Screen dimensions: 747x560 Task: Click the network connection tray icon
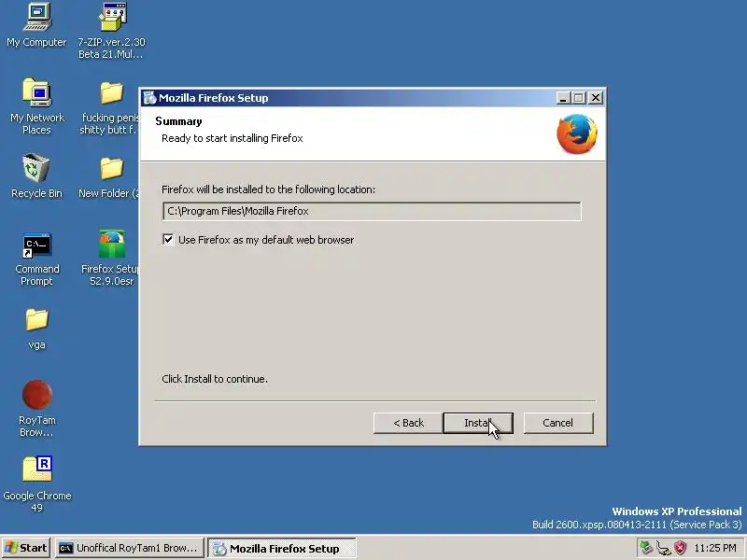point(663,548)
